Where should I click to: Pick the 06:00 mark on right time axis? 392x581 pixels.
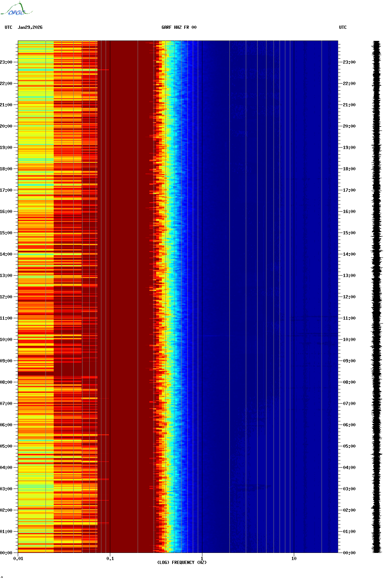(x=349, y=425)
